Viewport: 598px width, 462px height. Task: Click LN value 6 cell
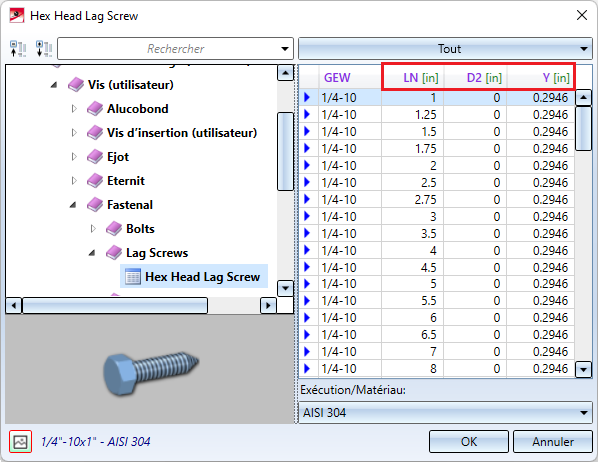[412, 318]
